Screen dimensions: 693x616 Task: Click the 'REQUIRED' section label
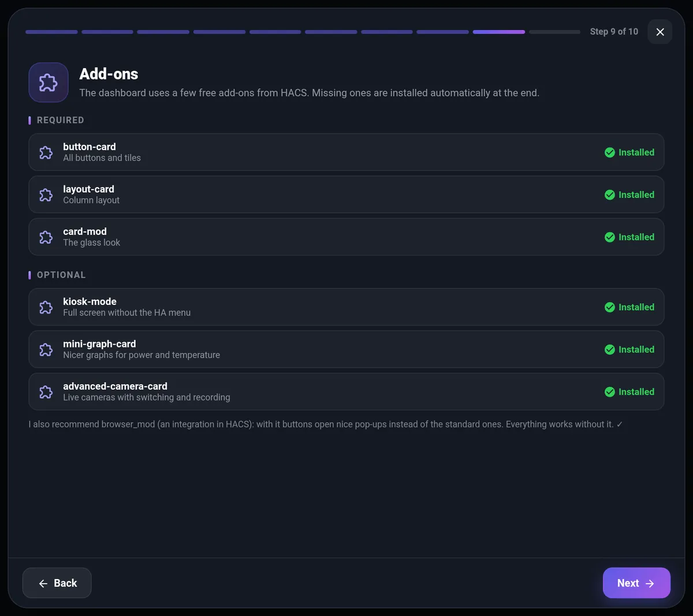[x=61, y=120]
